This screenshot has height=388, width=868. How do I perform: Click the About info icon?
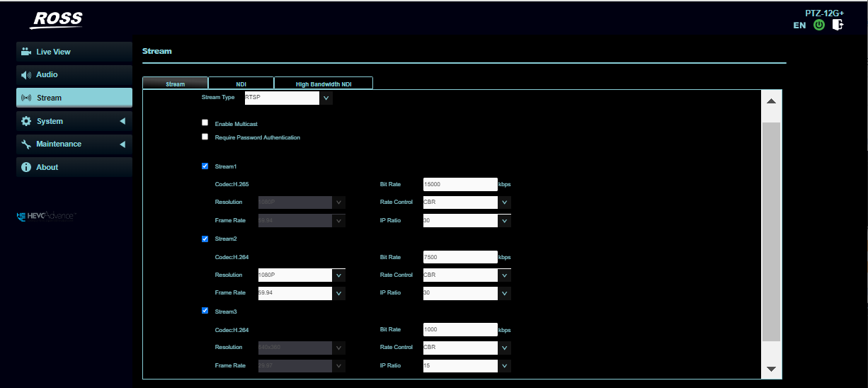(x=26, y=167)
